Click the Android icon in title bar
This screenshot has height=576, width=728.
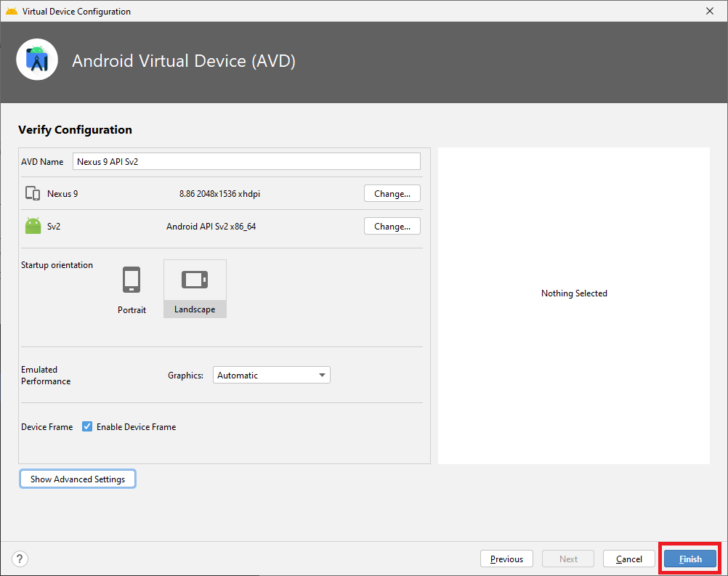pos(12,11)
